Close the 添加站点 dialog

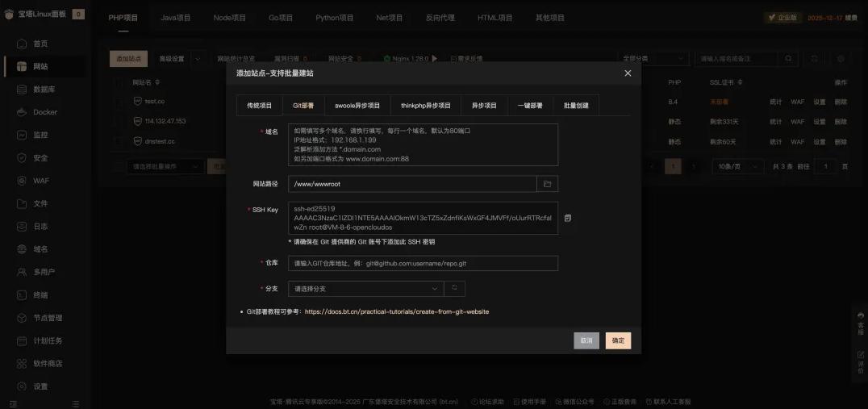tap(628, 73)
